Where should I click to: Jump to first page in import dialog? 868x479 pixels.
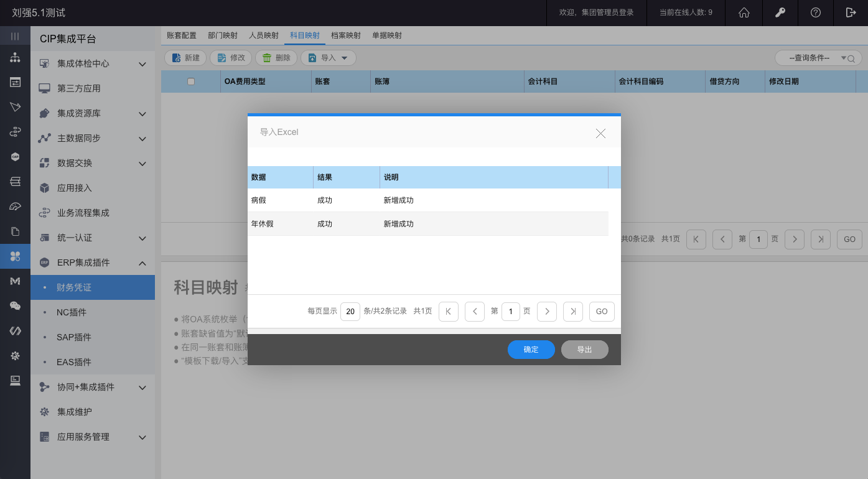449,311
